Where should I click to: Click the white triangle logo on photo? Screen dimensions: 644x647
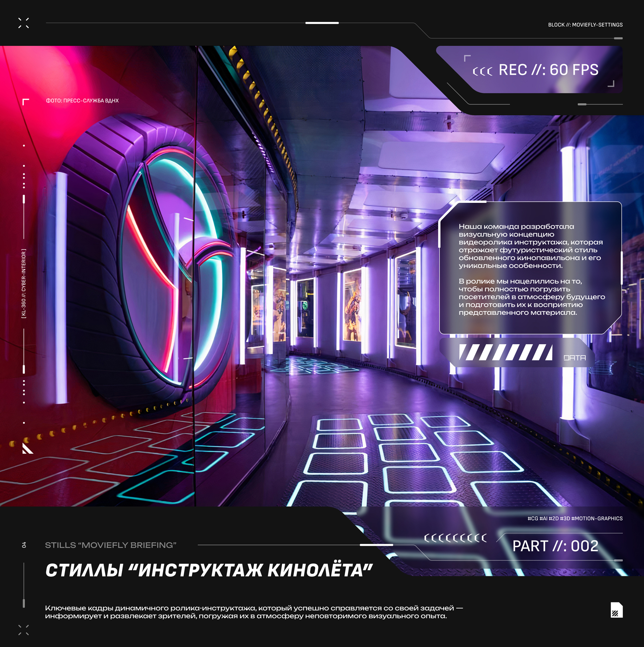28,448
